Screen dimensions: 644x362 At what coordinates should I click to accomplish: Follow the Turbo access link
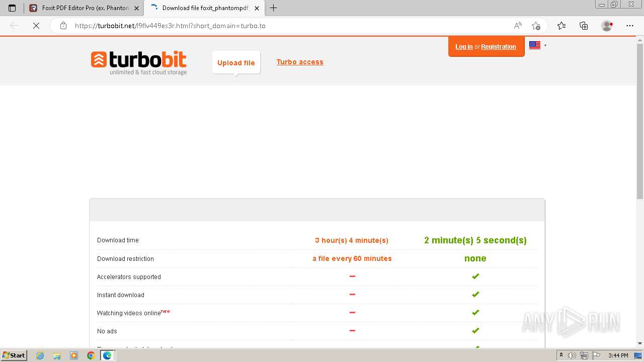click(x=300, y=62)
